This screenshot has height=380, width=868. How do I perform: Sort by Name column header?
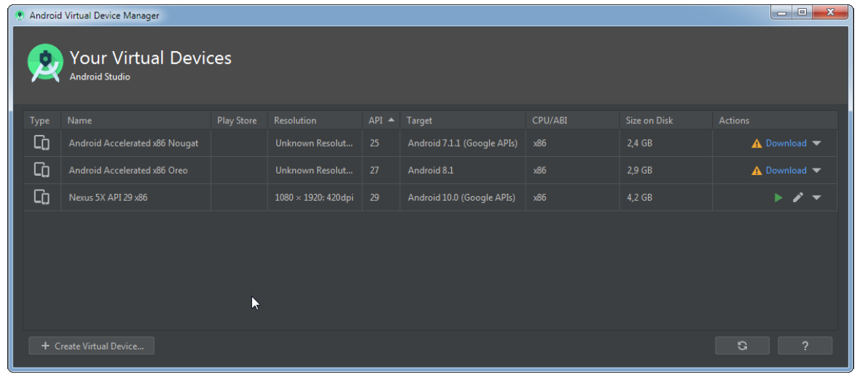[x=136, y=120]
